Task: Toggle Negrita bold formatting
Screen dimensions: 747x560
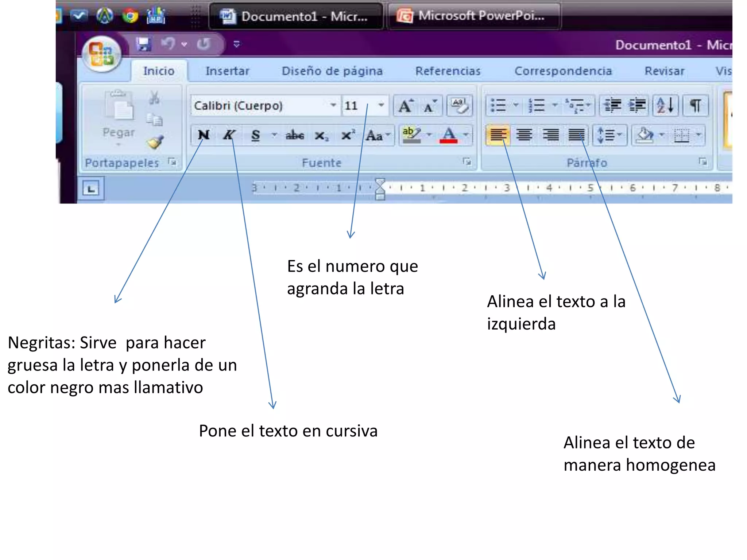Action: pos(204,135)
